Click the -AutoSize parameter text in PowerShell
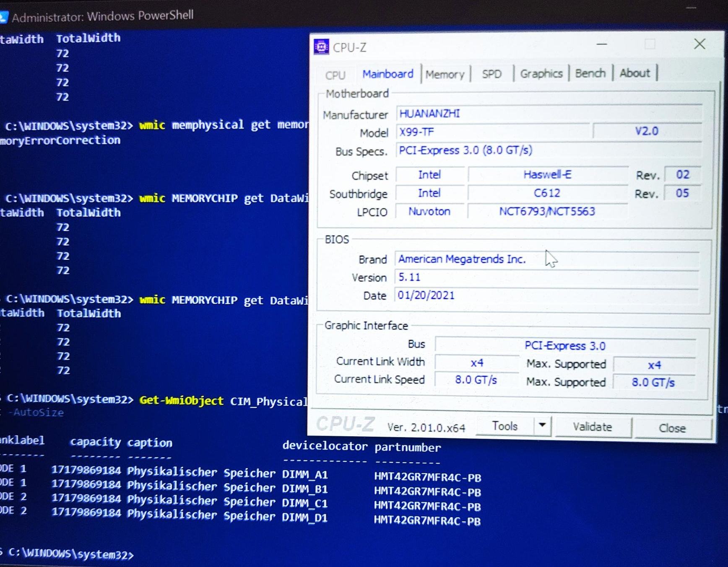Screen dimensions: 728x567 click(35, 413)
